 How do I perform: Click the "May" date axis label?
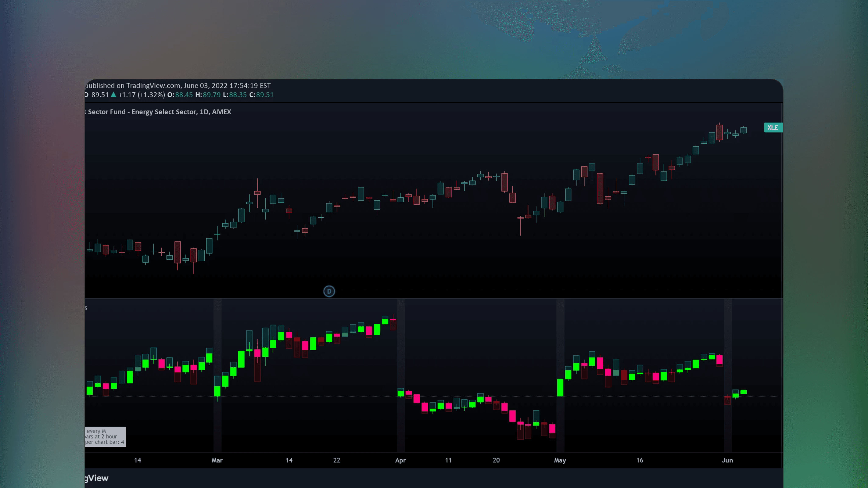click(560, 460)
